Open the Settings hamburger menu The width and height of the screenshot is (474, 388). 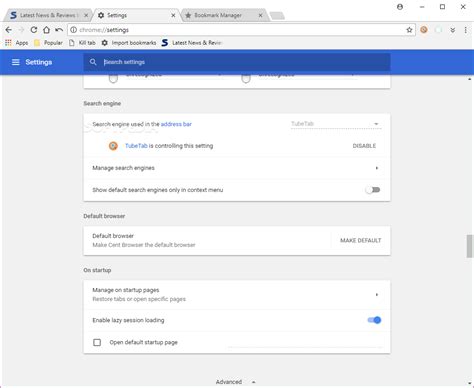tap(16, 62)
